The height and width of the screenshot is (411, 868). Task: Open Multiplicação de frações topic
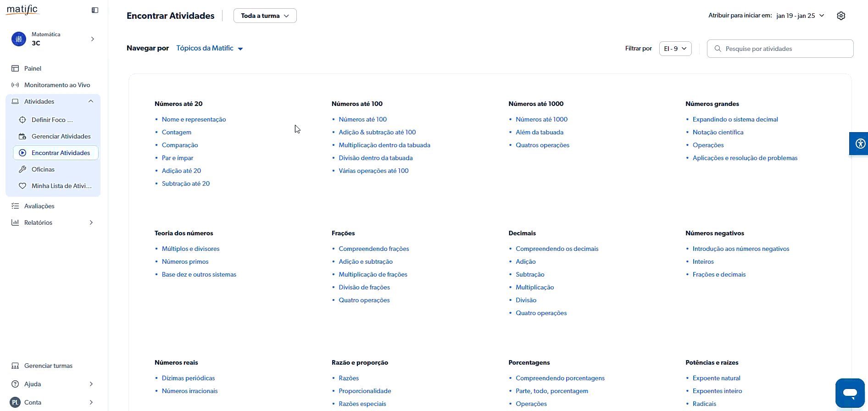click(x=373, y=274)
